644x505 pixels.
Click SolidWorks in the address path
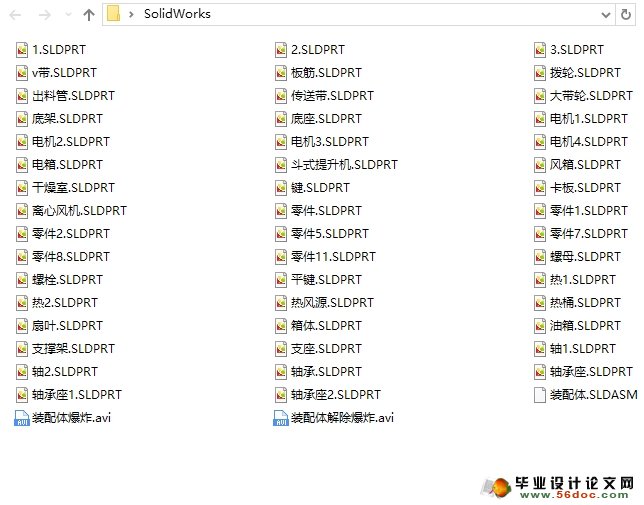tap(177, 14)
